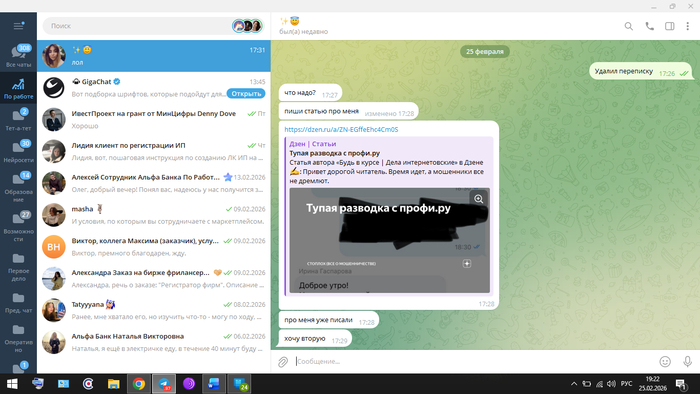The image size is (700, 394).
Task: Open the 'Пред. чат' folder
Action: pyautogui.click(x=18, y=303)
